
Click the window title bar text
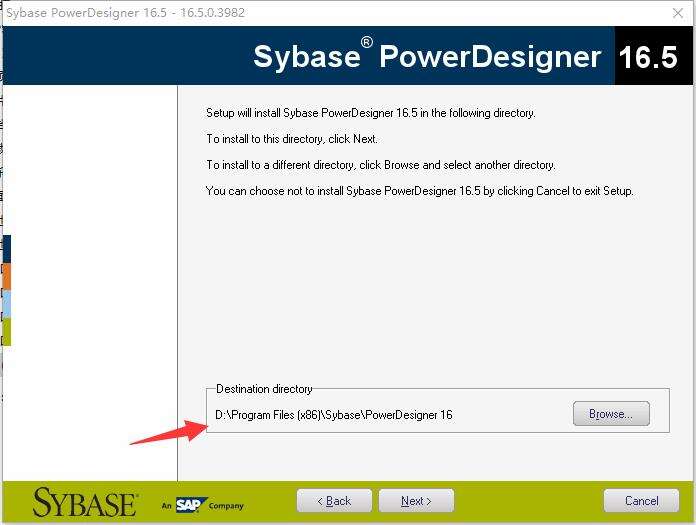point(126,12)
